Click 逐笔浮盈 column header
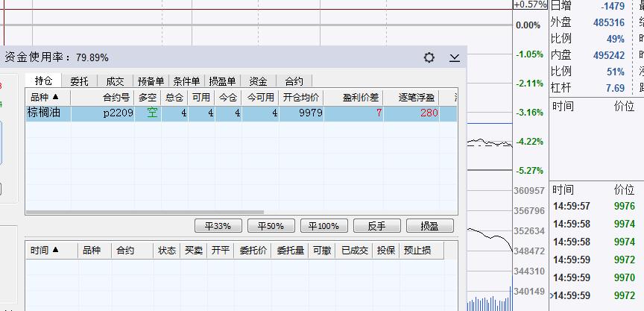The width and height of the screenshot is (644, 311). pyautogui.click(x=411, y=98)
